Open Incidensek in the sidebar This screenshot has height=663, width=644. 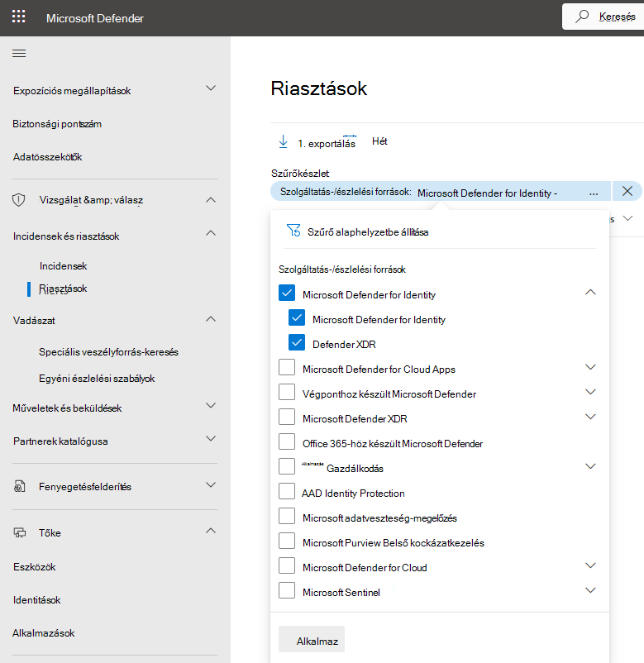(63, 266)
